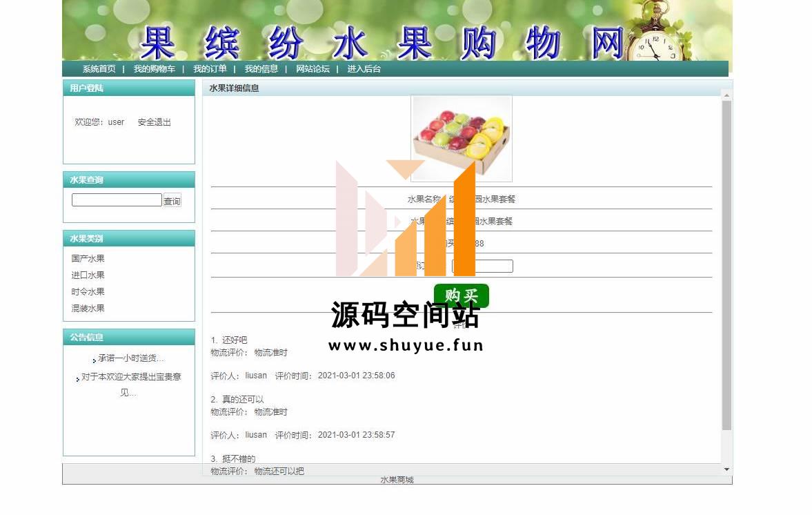Click the 欢迎您: user greeting text

(x=99, y=122)
